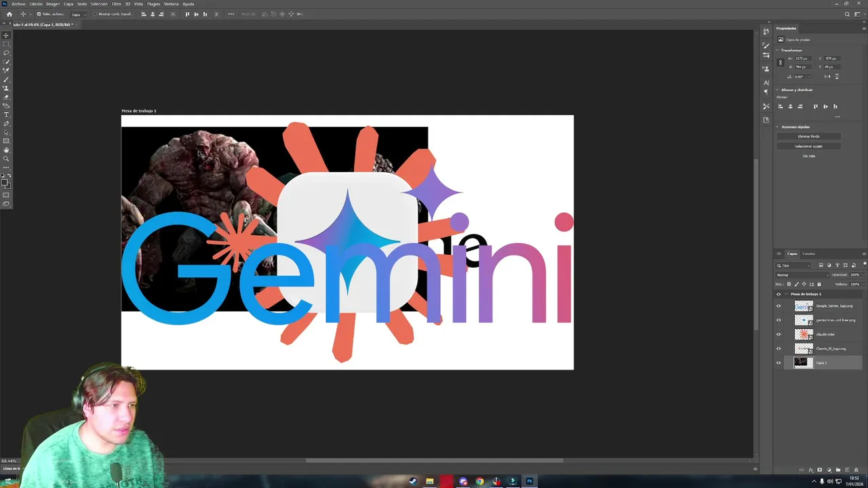The image size is (868, 488).
Task: Open the Paragraph collapsed panel icon
Action: click(766, 92)
